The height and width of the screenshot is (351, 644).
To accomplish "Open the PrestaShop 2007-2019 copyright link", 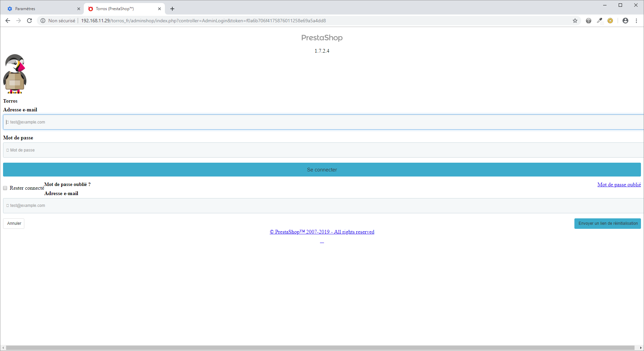I will point(322,232).
